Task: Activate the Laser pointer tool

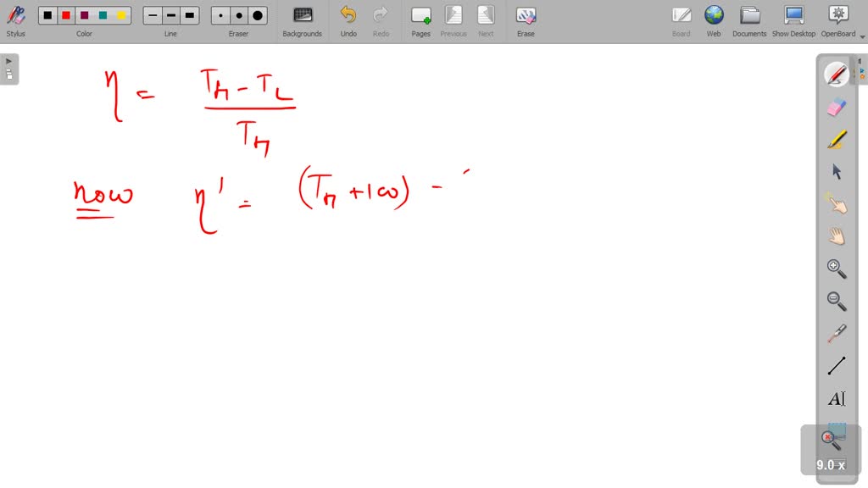Action: 836,331
